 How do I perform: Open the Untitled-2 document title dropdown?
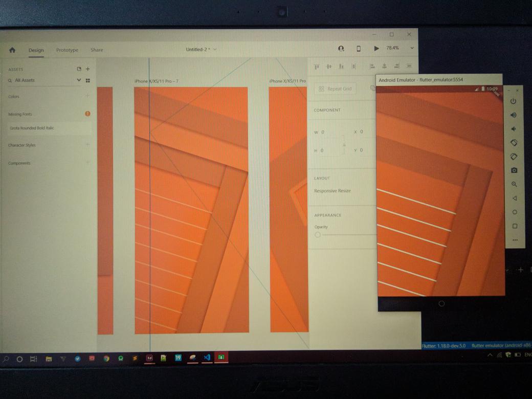point(215,50)
